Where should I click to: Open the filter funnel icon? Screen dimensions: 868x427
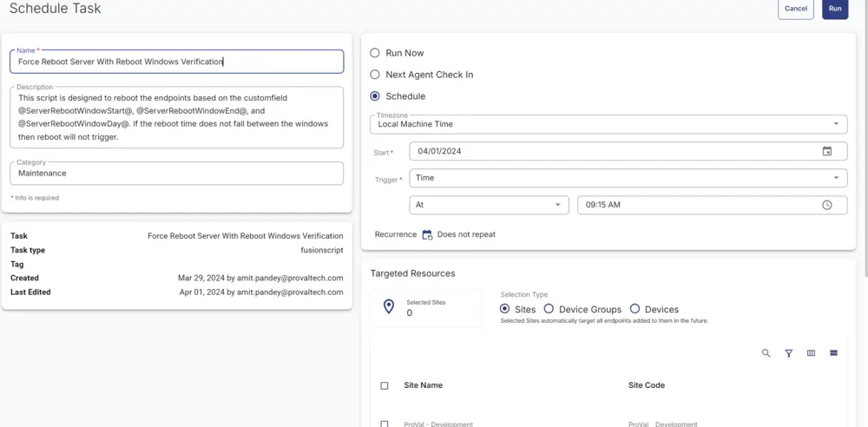[789, 352]
